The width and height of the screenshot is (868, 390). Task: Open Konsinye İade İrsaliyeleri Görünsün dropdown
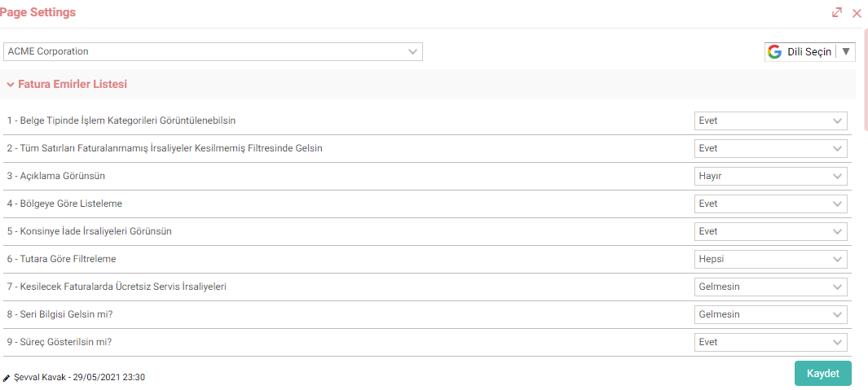[x=770, y=231]
